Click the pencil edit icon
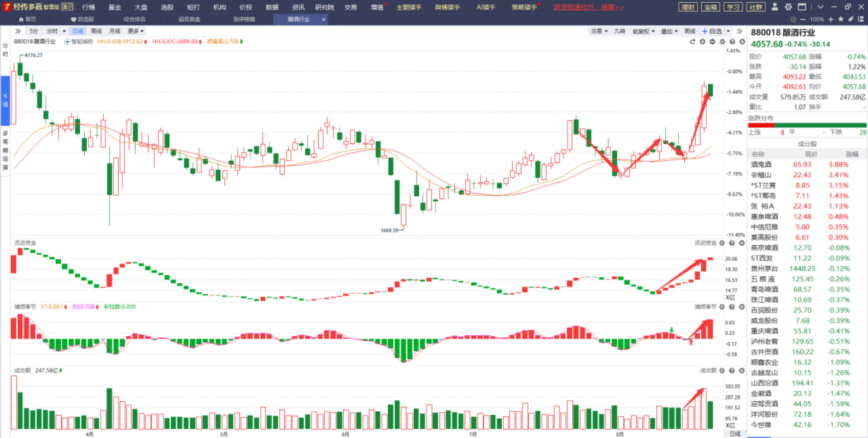 (x=851, y=19)
